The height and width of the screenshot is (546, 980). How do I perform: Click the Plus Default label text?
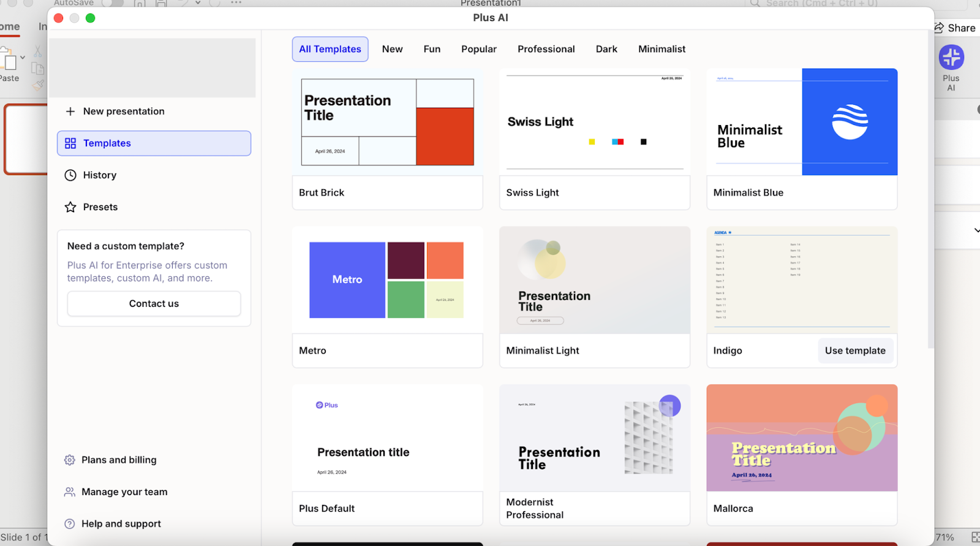pyautogui.click(x=326, y=509)
